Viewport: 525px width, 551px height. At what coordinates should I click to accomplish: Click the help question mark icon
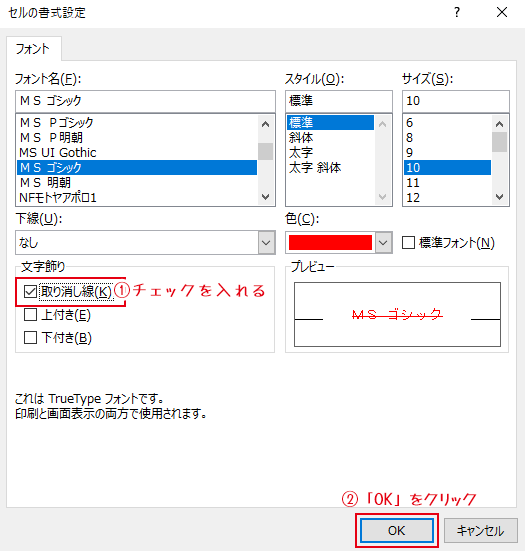(456, 13)
